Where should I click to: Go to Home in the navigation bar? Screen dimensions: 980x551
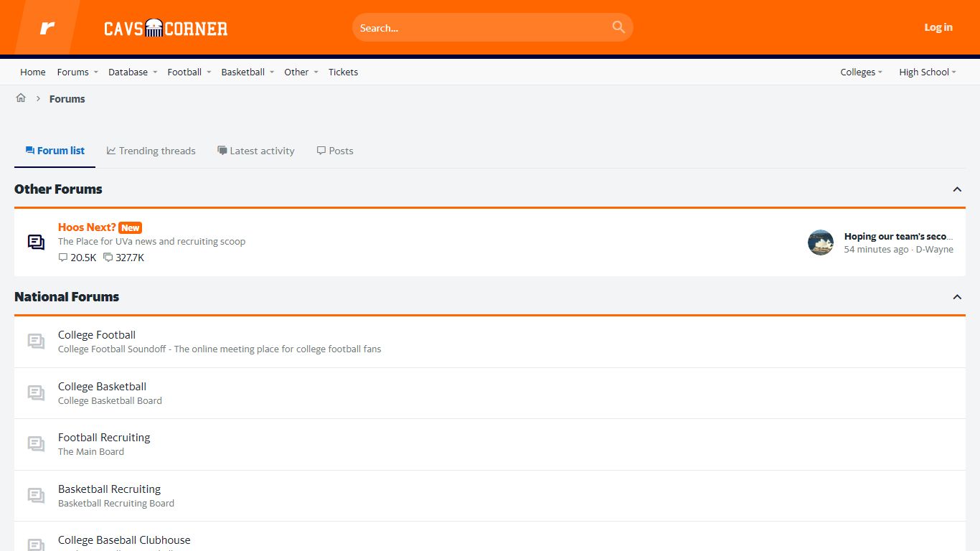[x=33, y=72]
